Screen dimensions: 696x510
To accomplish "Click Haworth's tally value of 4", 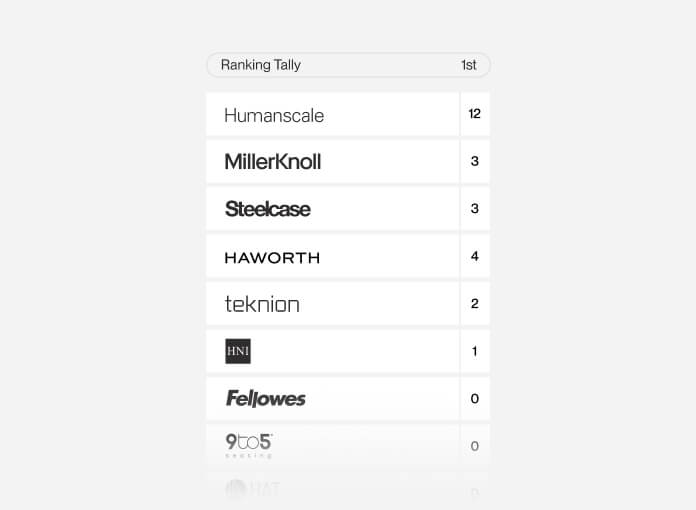I will coord(475,256).
